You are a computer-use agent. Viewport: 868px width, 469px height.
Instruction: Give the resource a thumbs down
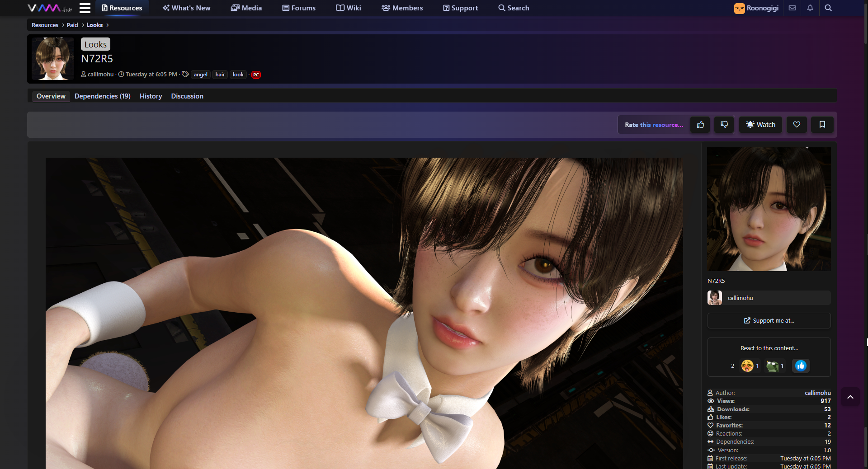pyautogui.click(x=724, y=125)
